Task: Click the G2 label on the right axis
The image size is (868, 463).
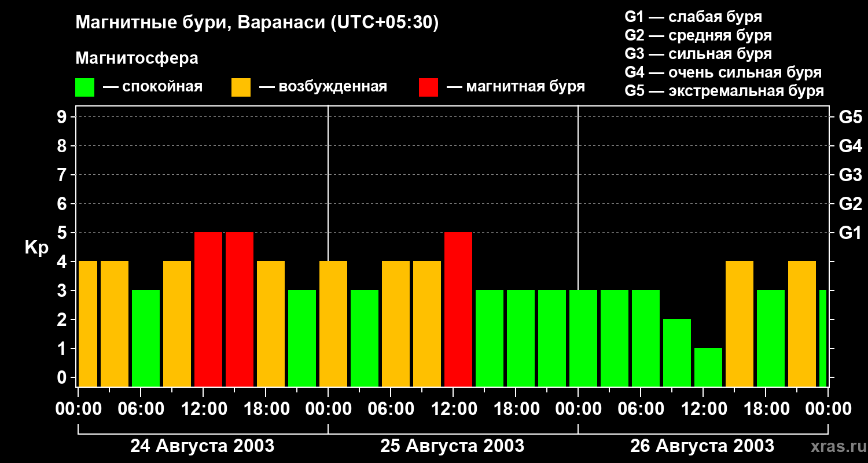Action: click(x=850, y=204)
